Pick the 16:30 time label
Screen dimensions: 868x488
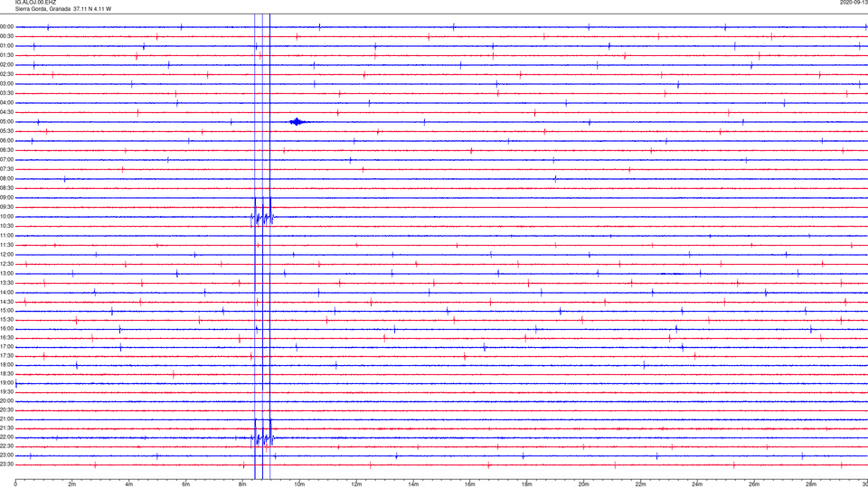[7, 337]
